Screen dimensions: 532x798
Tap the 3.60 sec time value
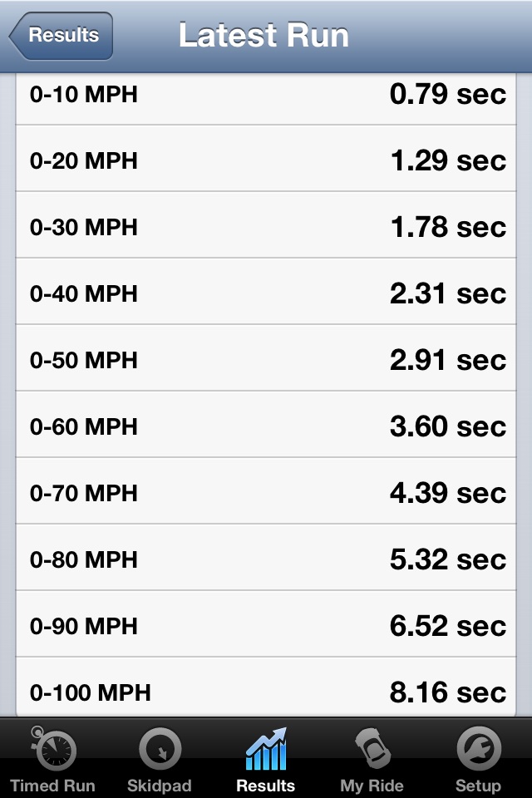point(448,426)
